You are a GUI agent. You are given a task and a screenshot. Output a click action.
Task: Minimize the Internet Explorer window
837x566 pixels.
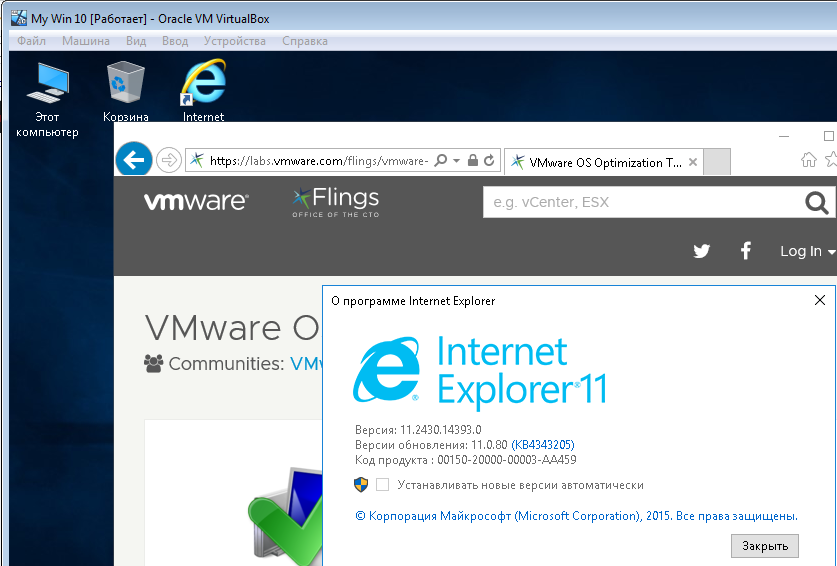(x=784, y=137)
